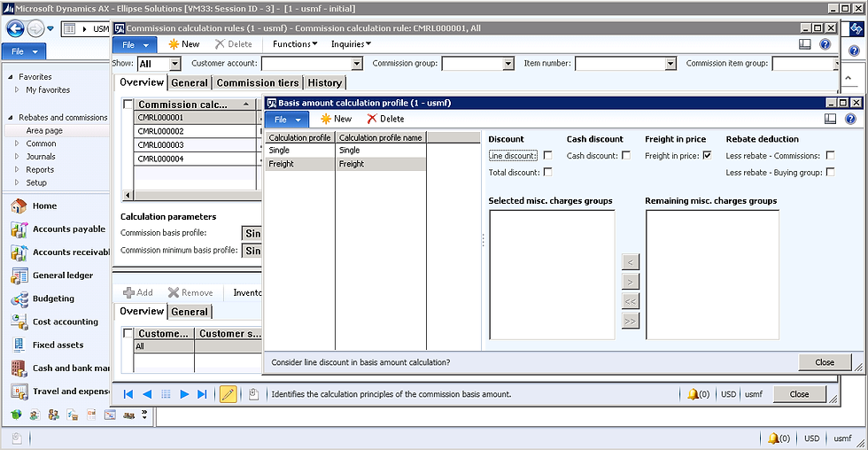Tick select-all checkbox in Commission calc grid
868x450 pixels.
coord(128,104)
